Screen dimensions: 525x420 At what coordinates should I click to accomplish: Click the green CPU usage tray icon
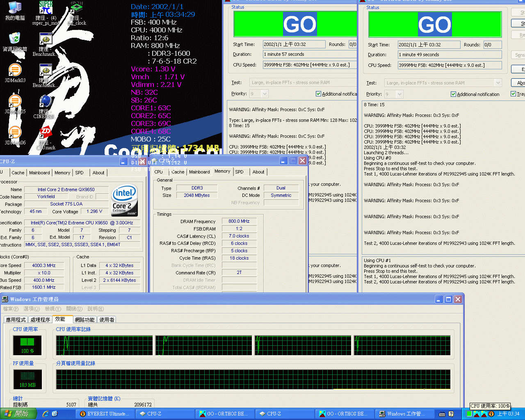click(x=469, y=414)
